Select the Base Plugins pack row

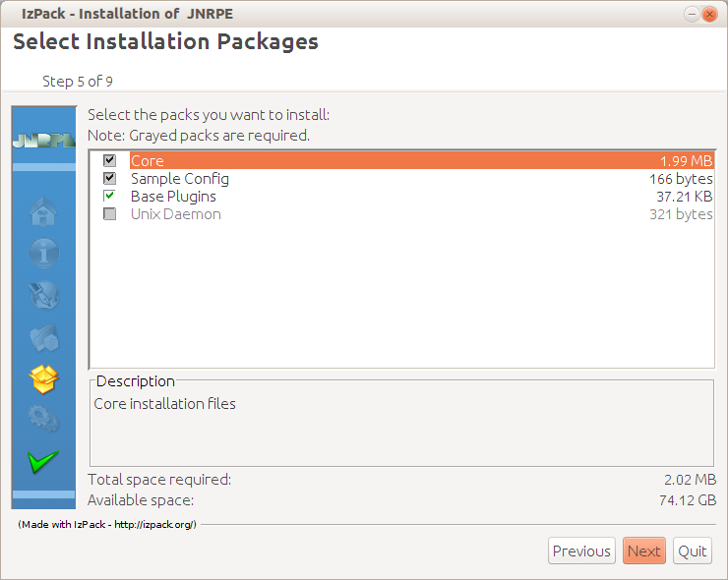(x=173, y=197)
